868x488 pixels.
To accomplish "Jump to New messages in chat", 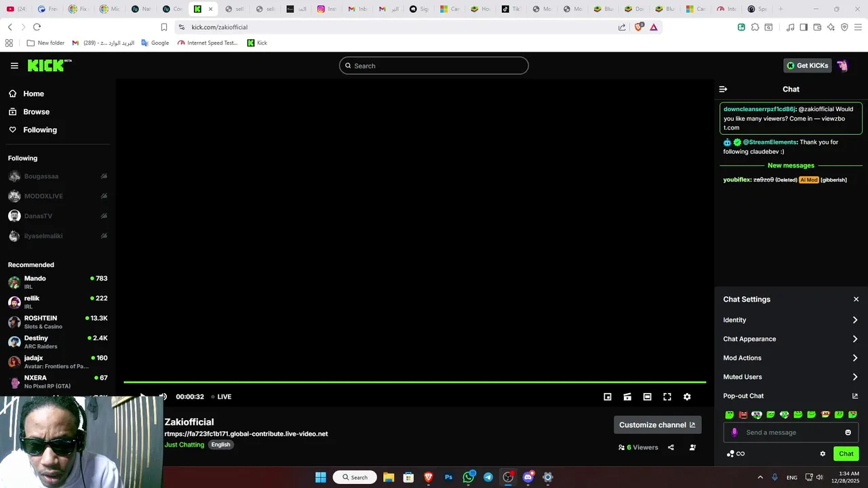I will [791, 165].
